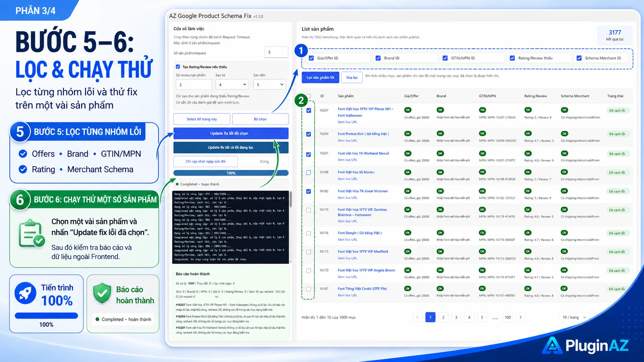Click the rocket Tiến trình icon
The width and height of the screenshot is (644, 362).
click(x=25, y=293)
